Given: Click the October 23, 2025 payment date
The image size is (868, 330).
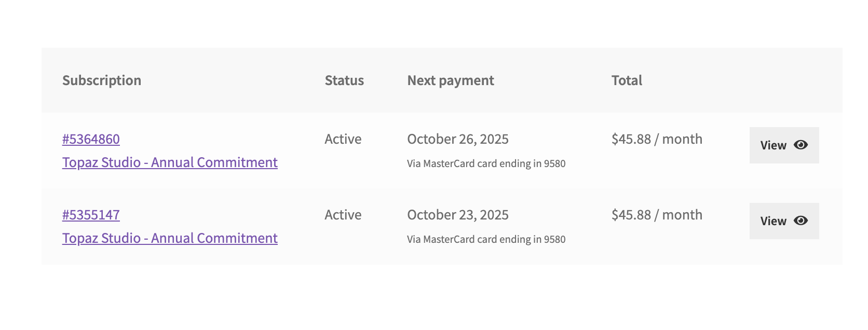Looking at the screenshot, I should tap(458, 215).
